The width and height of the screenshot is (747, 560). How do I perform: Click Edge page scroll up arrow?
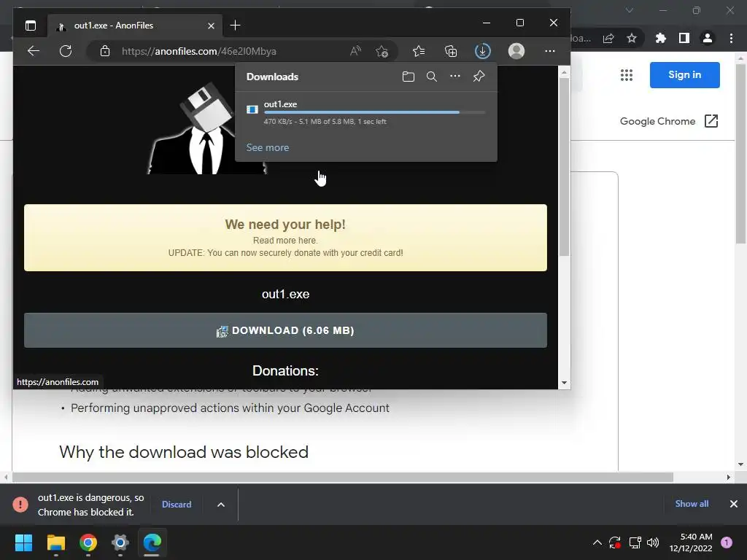click(564, 73)
